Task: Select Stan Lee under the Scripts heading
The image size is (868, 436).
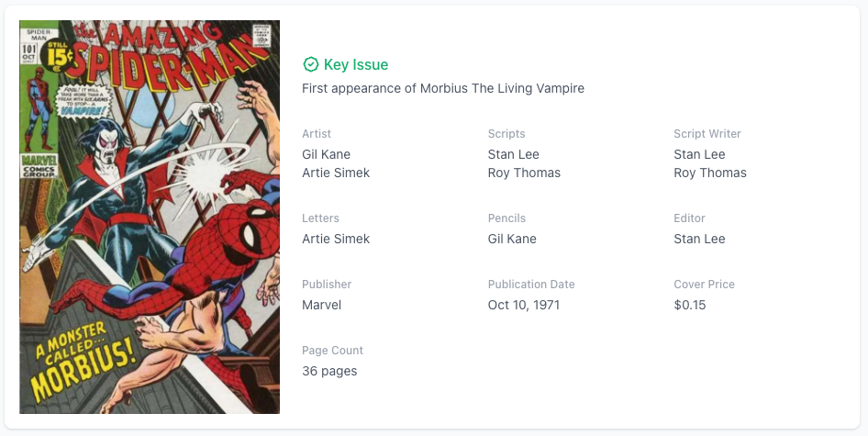Action: click(x=514, y=154)
